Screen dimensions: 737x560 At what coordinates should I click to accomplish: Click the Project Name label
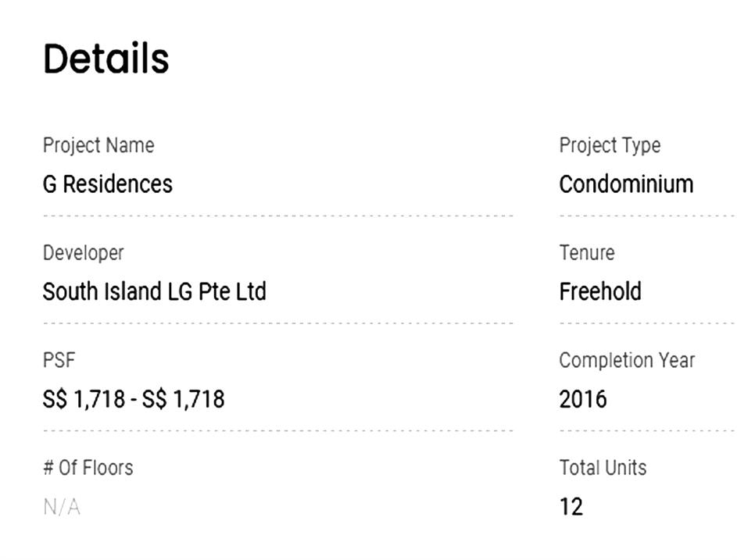coord(98,145)
